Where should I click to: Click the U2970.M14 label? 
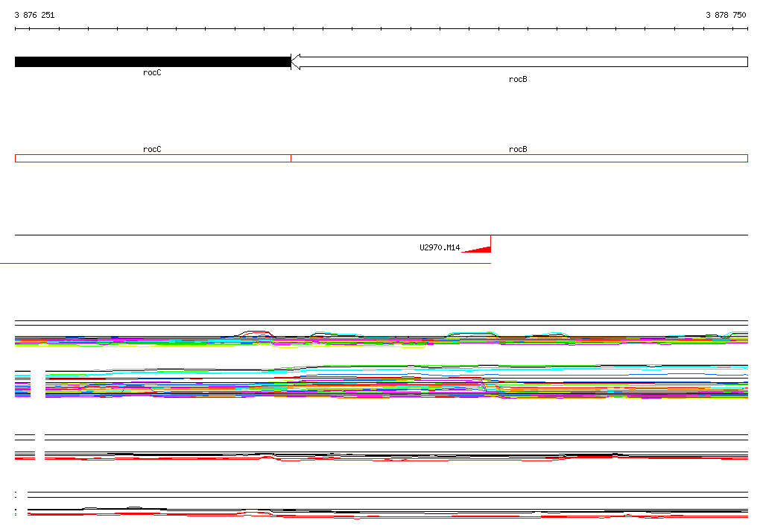(x=440, y=248)
